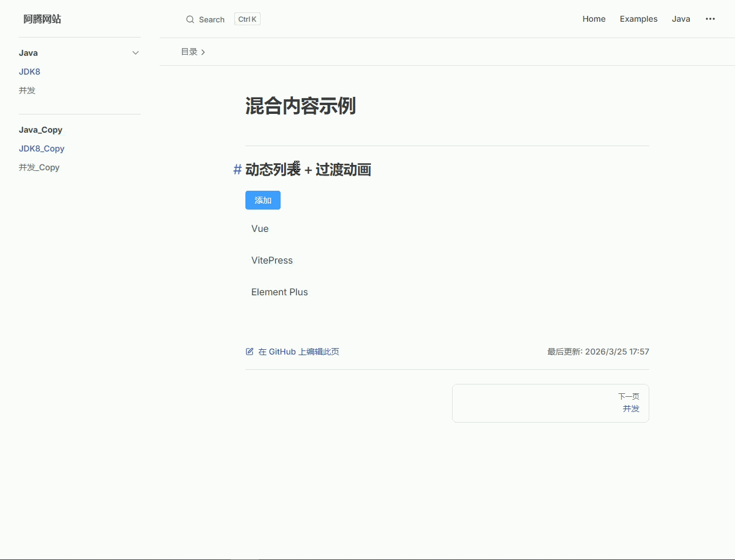Open the Home navigation item

tap(594, 19)
